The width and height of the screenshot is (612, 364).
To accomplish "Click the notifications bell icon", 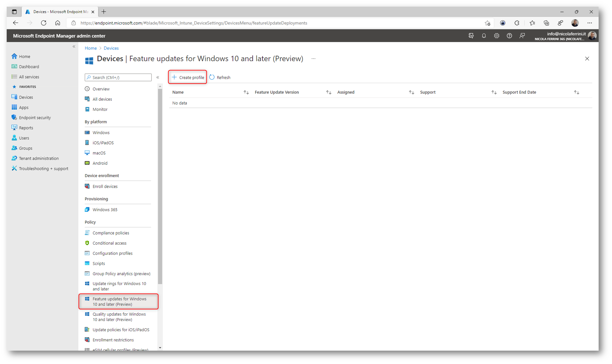I will [484, 36].
